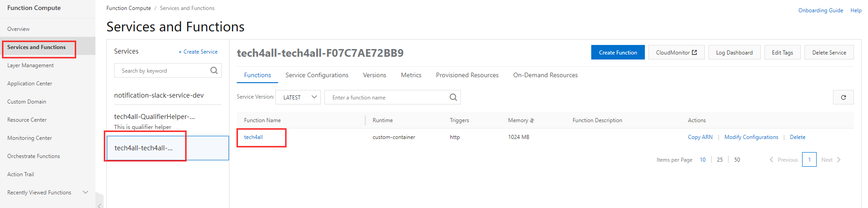This screenshot has width=868, height=208.
Task: Click the custom-container runtime cell
Action: pos(394,137)
